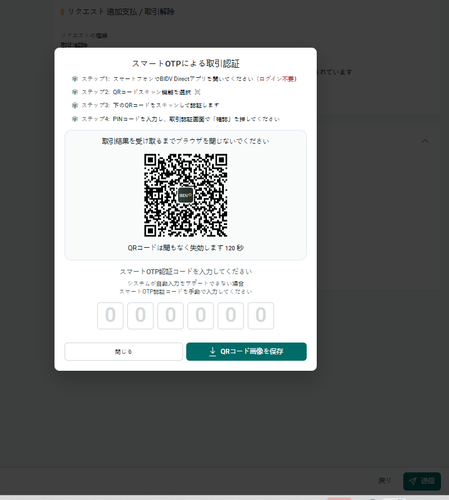This screenshot has width=449, height=500.
Task: Click the browser warning text above QR code
Action: pyautogui.click(x=186, y=141)
